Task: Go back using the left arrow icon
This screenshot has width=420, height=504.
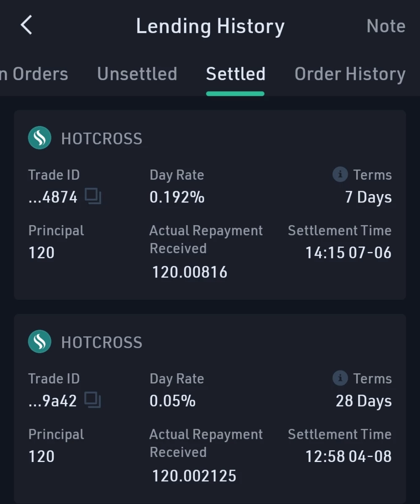Action: pos(26,26)
